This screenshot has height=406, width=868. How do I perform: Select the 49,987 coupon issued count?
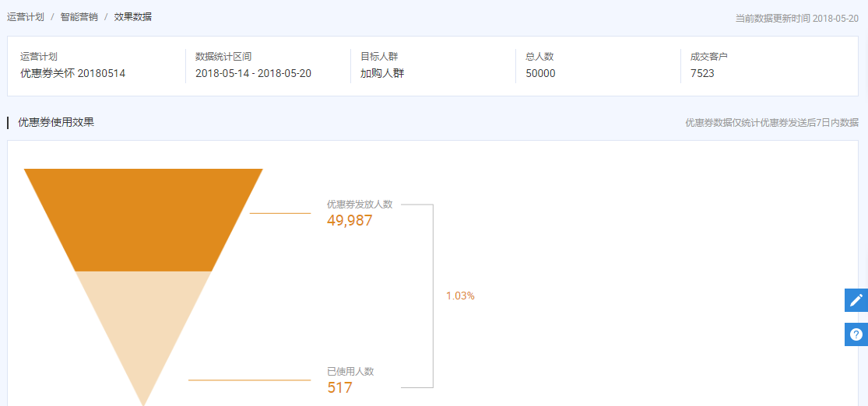(350, 221)
